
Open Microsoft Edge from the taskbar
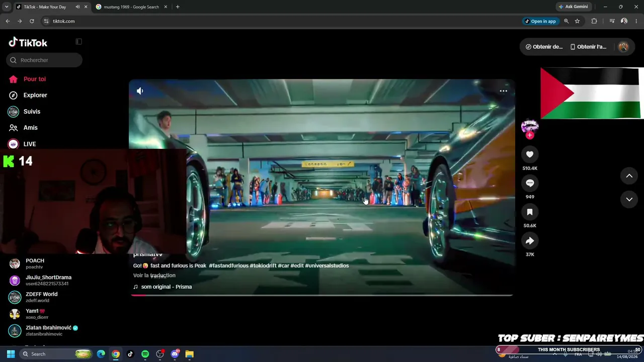(101, 354)
